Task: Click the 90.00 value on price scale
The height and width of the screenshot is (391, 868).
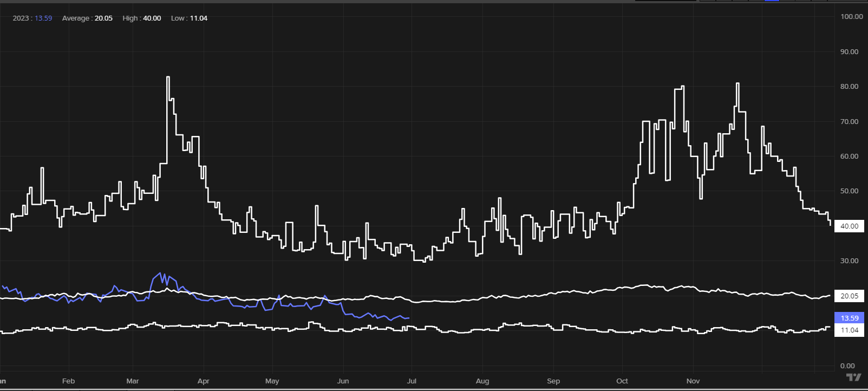Action: [x=849, y=52]
